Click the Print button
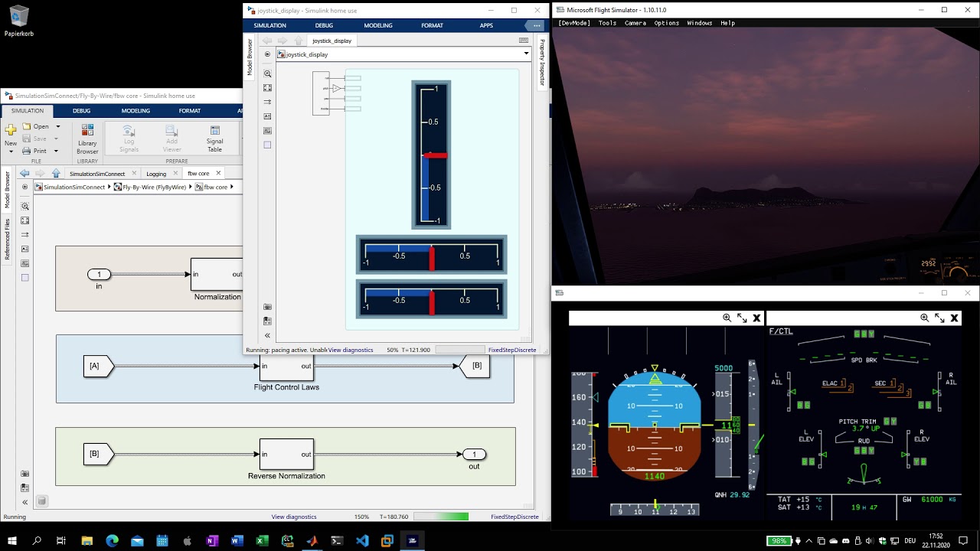 (35, 151)
